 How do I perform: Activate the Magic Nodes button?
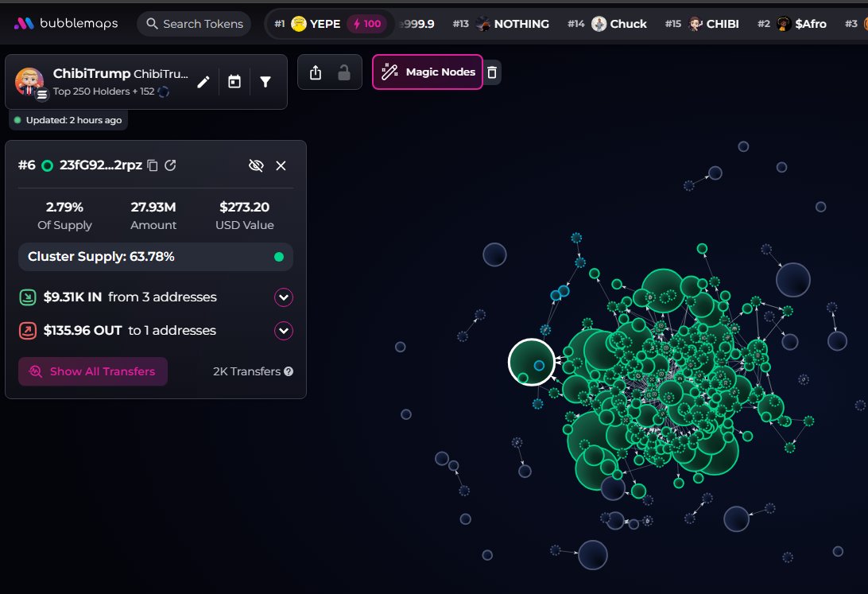(428, 72)
